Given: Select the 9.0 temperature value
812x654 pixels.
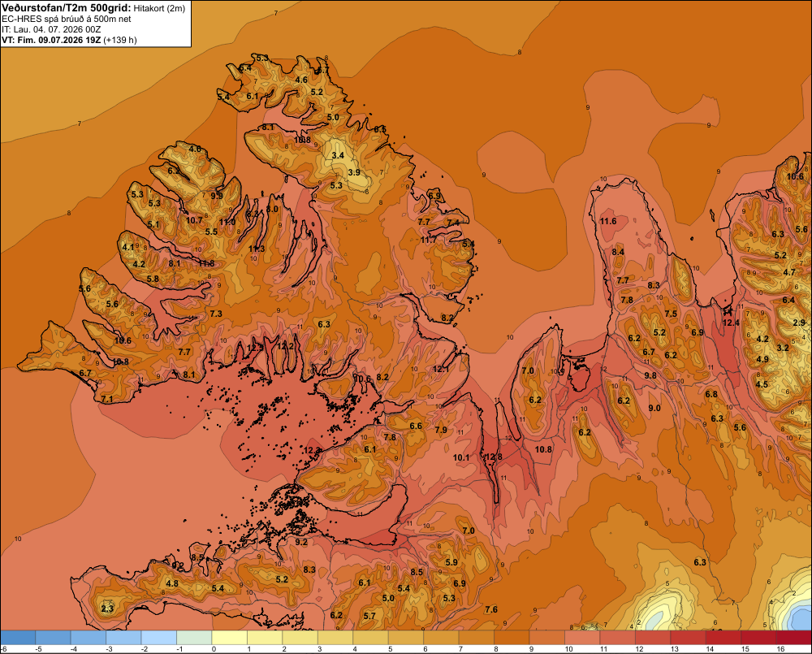Looking at the screenshot, I should tap(654, 408).
